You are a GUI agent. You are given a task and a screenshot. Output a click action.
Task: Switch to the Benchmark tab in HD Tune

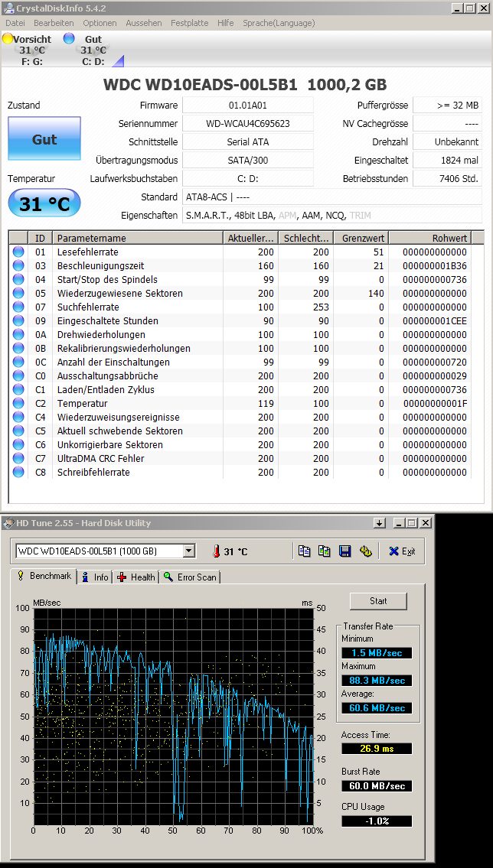click(44, 576)
